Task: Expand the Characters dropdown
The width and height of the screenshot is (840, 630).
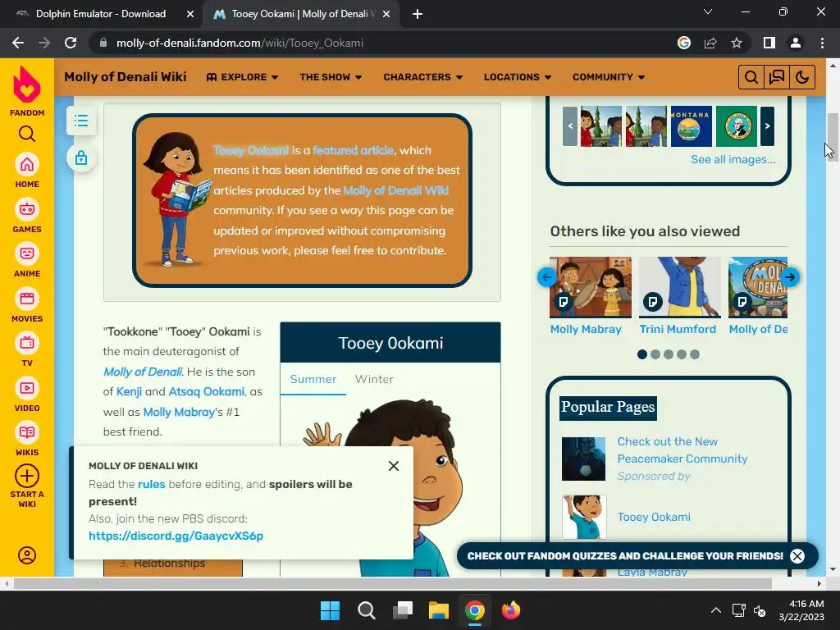Action: coord(422,77)
